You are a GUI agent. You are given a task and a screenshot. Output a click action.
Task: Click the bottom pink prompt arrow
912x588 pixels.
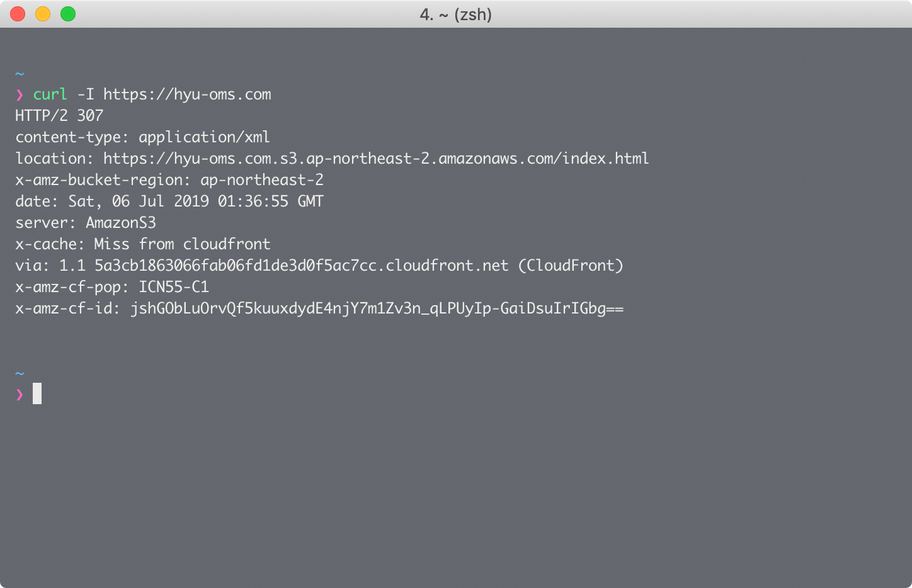point(20,393)
